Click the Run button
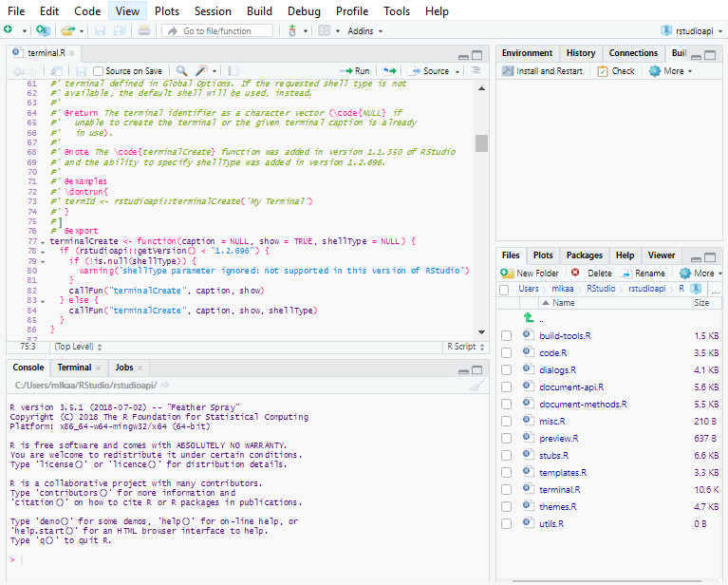The width and height of the screenshot is (728, 585). point(355,71)
